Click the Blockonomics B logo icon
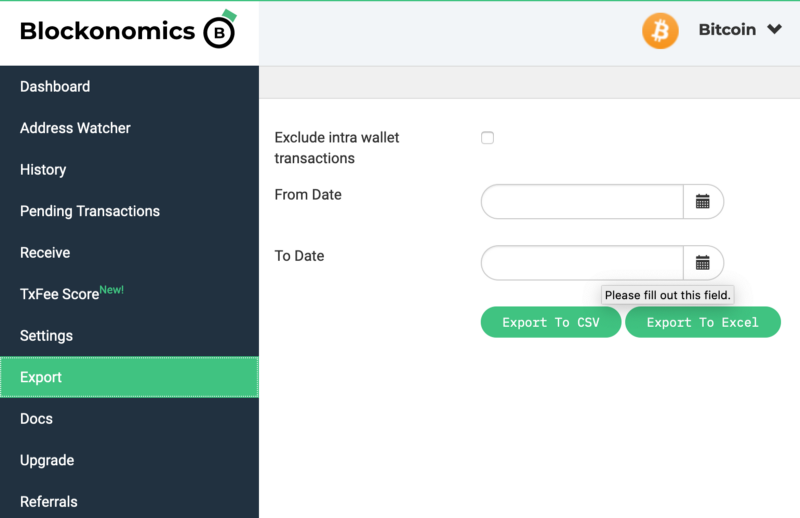The width and height of the screenshot is (800, 518). [x=220, y=30]
